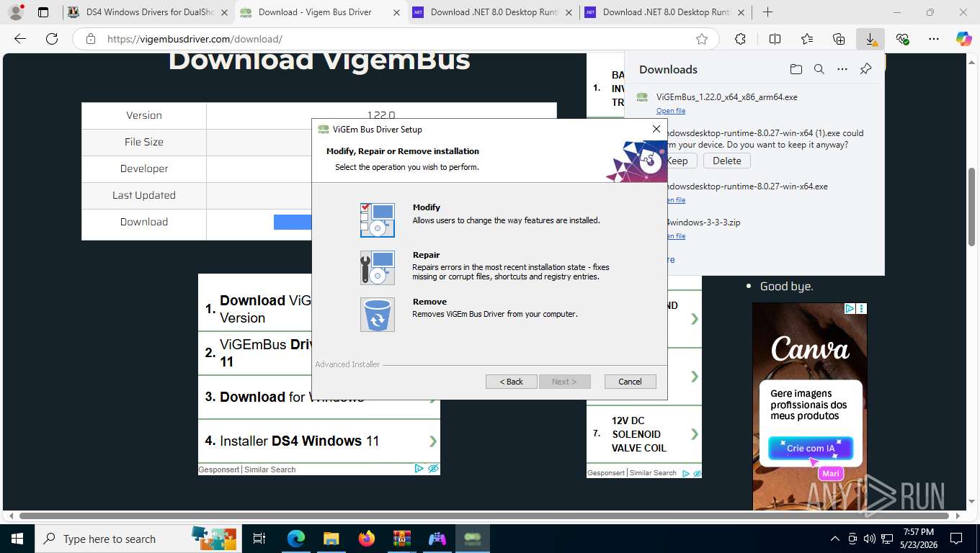This screenshot has height=553, width=980.
Task: Open browser extensions icon
Action: click(x=740, y=39)
